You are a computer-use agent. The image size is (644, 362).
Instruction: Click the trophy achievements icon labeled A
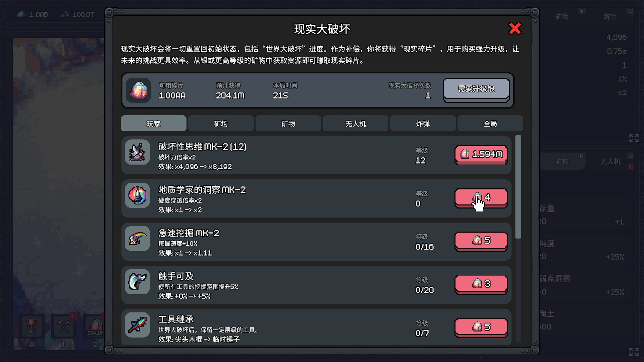(x=31, y=326)
